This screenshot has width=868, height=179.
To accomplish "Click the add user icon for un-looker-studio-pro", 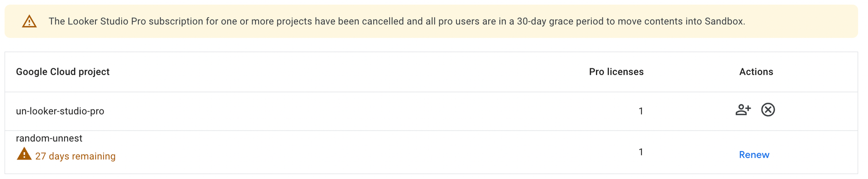I will tap(743, 110).
